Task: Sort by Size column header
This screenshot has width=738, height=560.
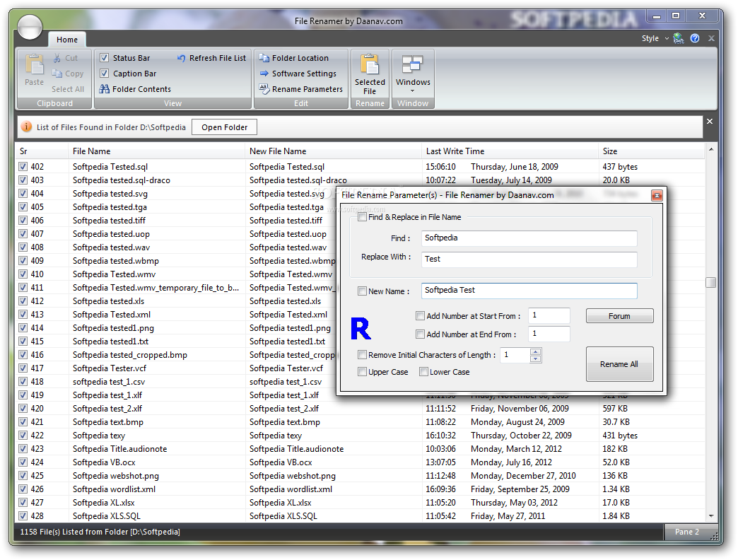Action: point(651,151)
